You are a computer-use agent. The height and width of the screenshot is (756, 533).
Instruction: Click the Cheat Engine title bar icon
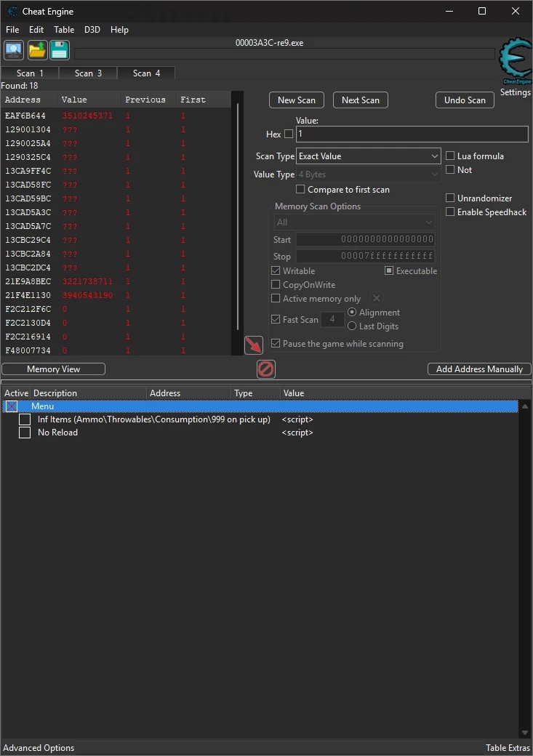coord(12,11)
